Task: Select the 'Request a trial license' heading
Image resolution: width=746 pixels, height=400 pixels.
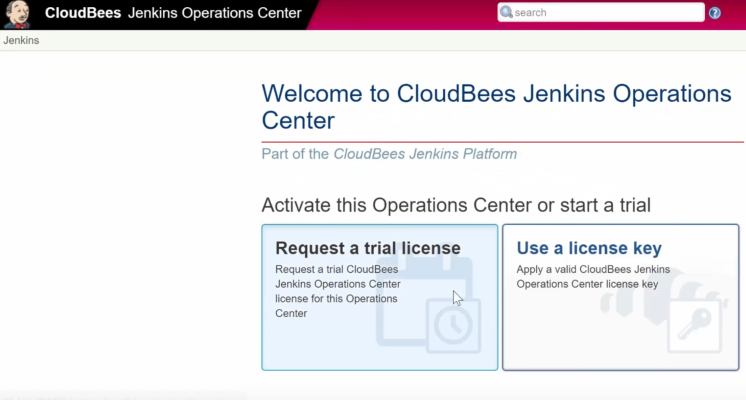Action: [367, 248]
